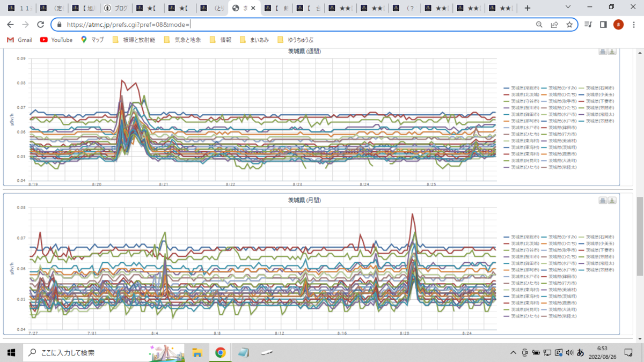Open a new browser tab with plus button

528,8
